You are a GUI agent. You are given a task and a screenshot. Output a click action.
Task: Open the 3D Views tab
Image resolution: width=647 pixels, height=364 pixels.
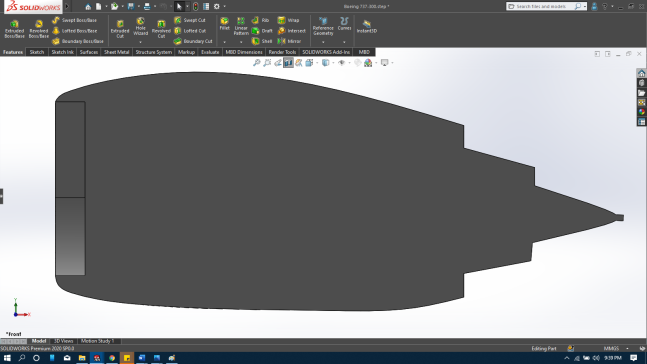click(x=64, y=341)
